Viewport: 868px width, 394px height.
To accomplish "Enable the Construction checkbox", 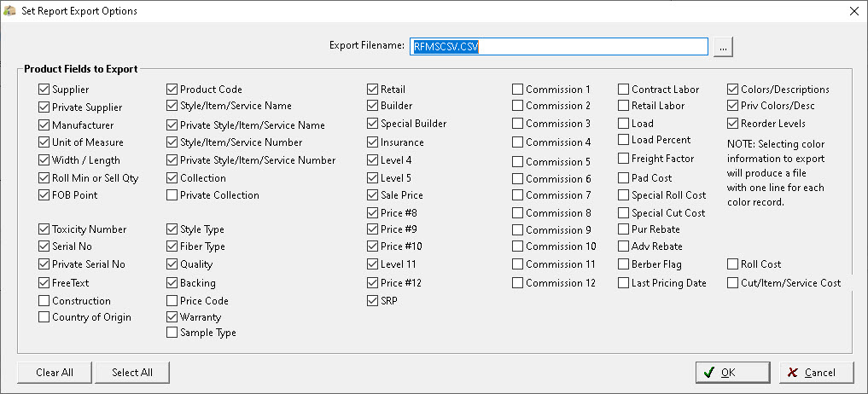I will pos(44,300).
